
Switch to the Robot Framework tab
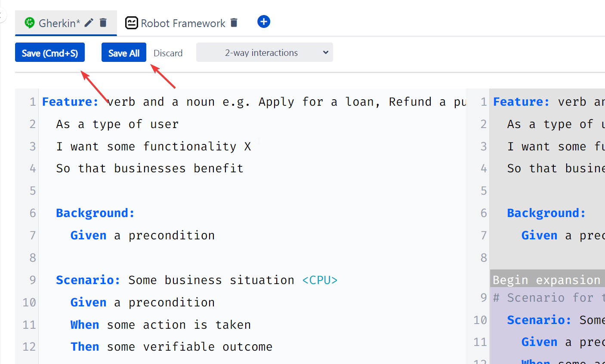click(183, 23)
